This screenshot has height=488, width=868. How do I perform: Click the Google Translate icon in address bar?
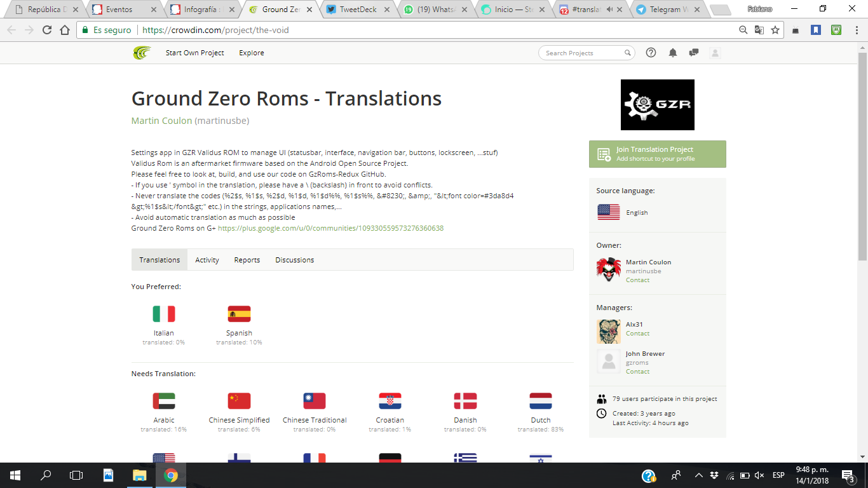[759, 30]
